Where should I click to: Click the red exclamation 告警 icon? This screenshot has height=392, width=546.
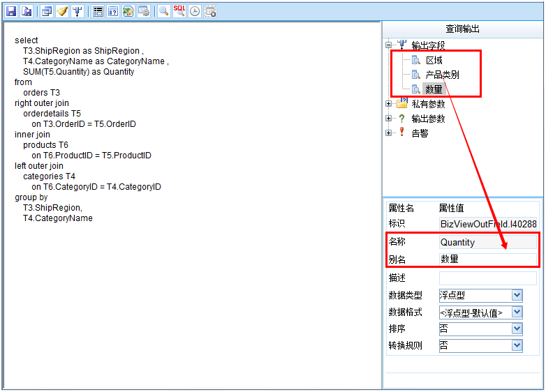[x=402, y=132]
